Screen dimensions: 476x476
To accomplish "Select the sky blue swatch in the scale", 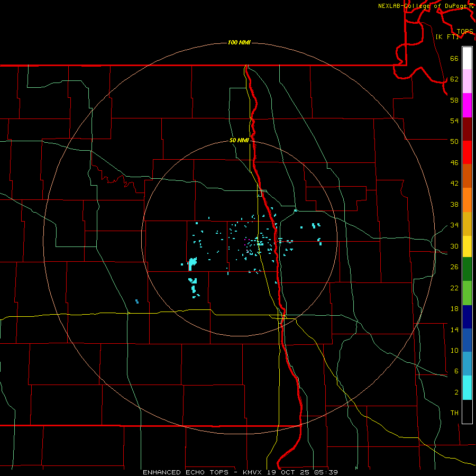I will tap(467, 364).
